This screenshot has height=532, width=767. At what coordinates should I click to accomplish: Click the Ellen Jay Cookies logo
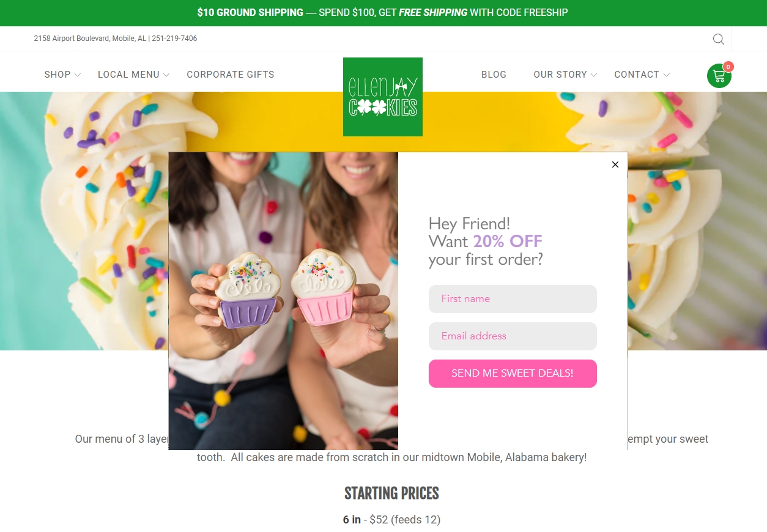[x=383, y=97]
